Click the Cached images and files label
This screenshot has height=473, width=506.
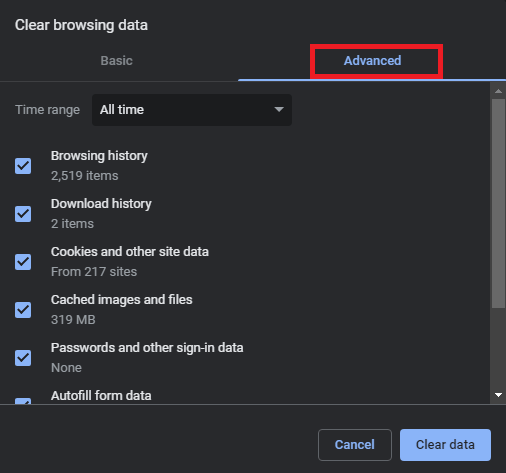click(122, 300)
